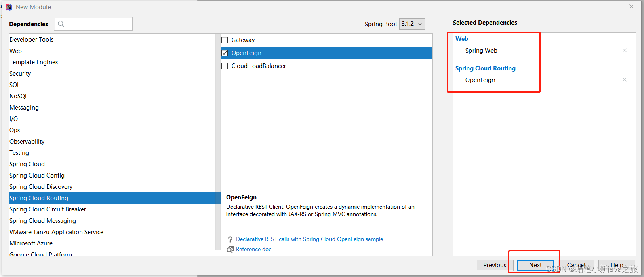The image size is (644, 277).
Task: Click the category list vertical scrollbar
Action: (218, 142)
